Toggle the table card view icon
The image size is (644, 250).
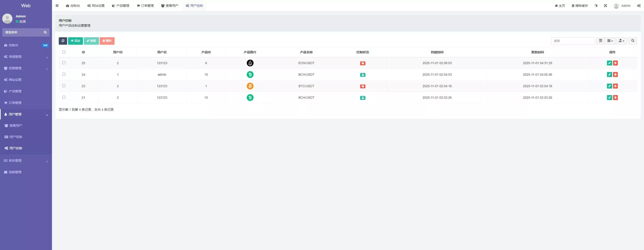(600, 41)
